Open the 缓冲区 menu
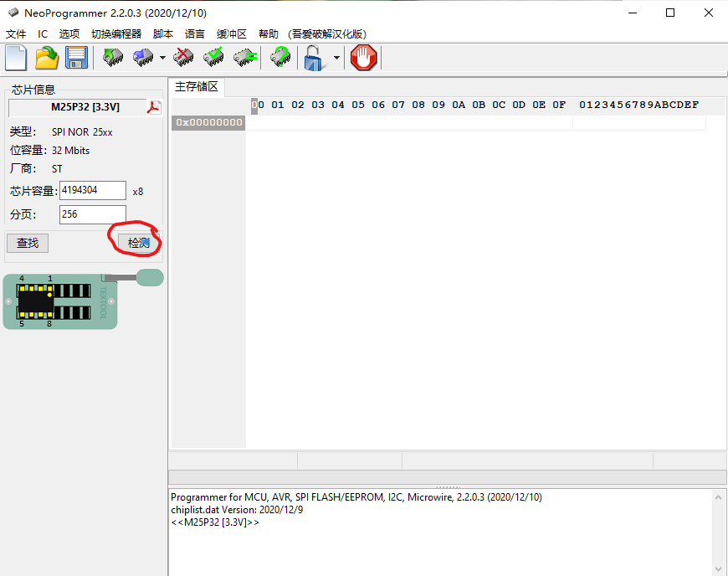The image size is (728, 576). tap(231, 34)
